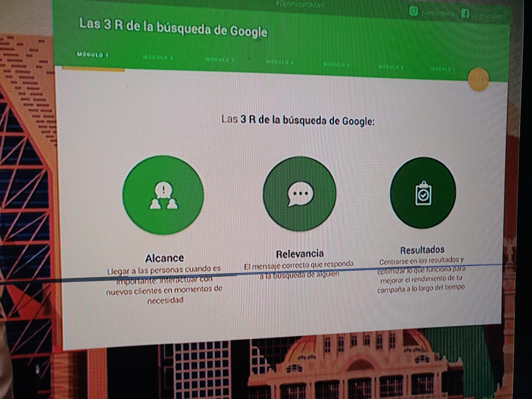This screenshot has width=532, height=399.
Task: Click the Resultados clipboard checkmark icon
Action: click(423, 193)
